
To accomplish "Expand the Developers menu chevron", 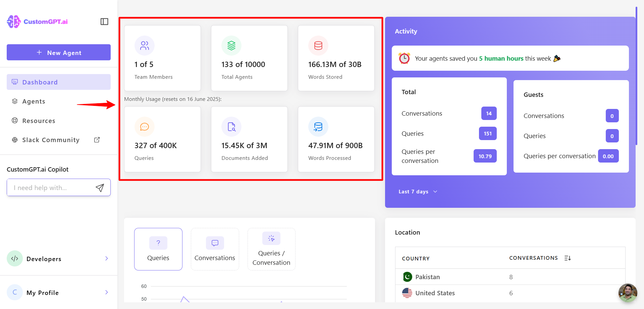I will [107, 258].
